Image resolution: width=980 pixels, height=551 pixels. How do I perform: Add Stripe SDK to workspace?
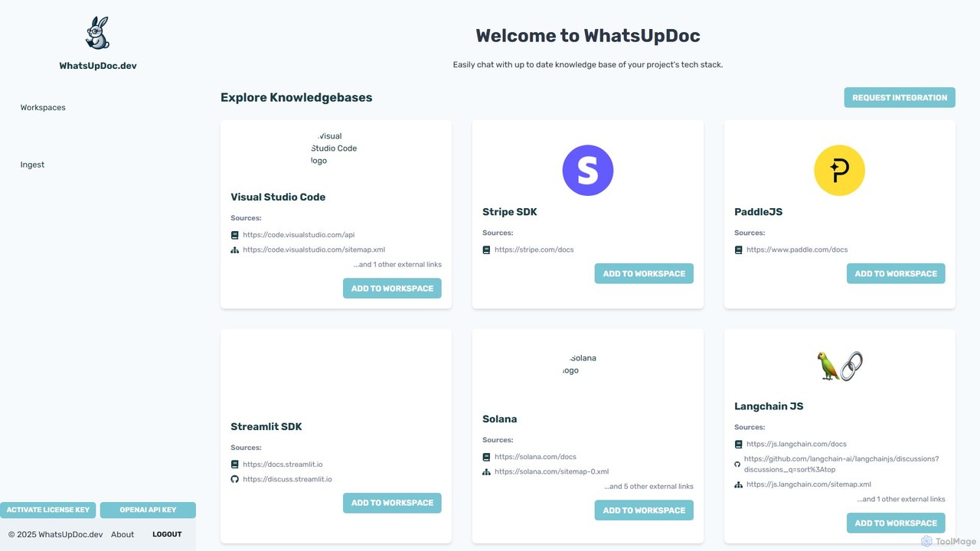point(644,273)
